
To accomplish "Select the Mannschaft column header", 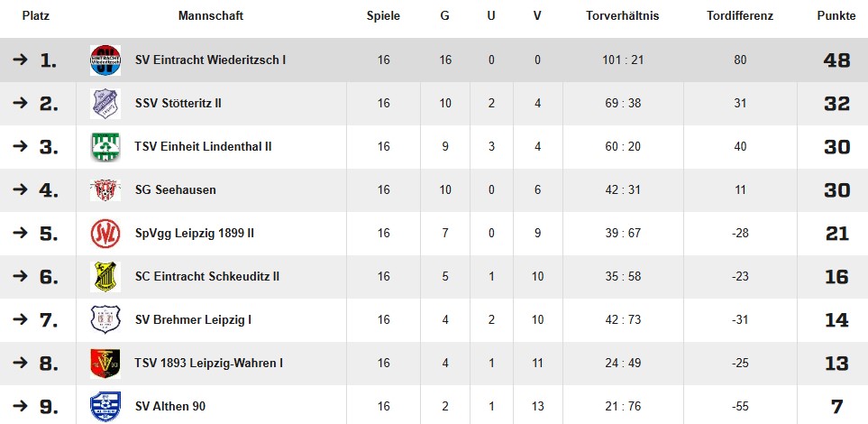I will tap(211, 16).
